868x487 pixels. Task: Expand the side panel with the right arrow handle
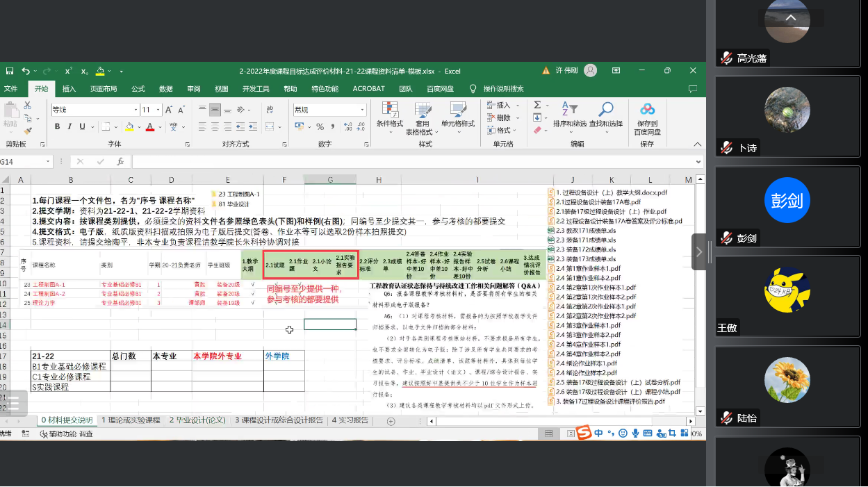[699, 252]
